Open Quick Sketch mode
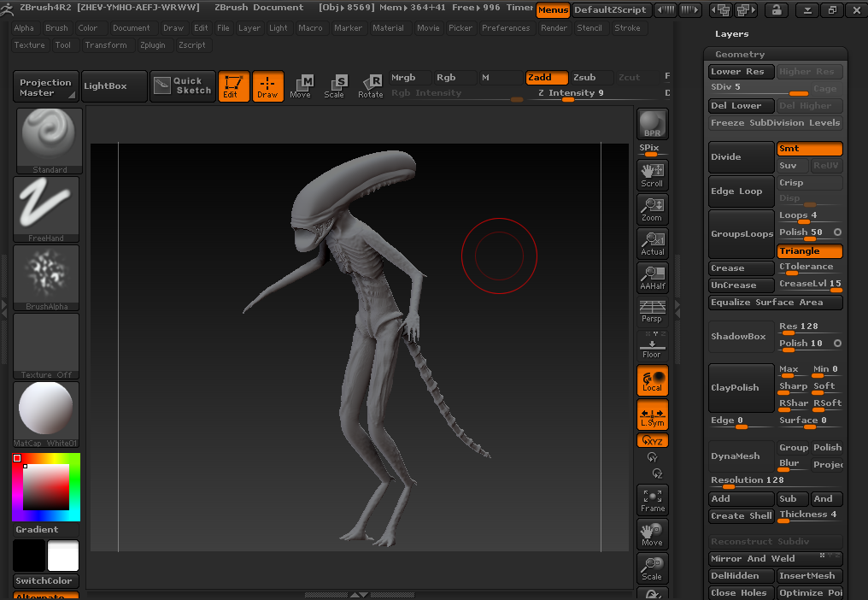 181,86
